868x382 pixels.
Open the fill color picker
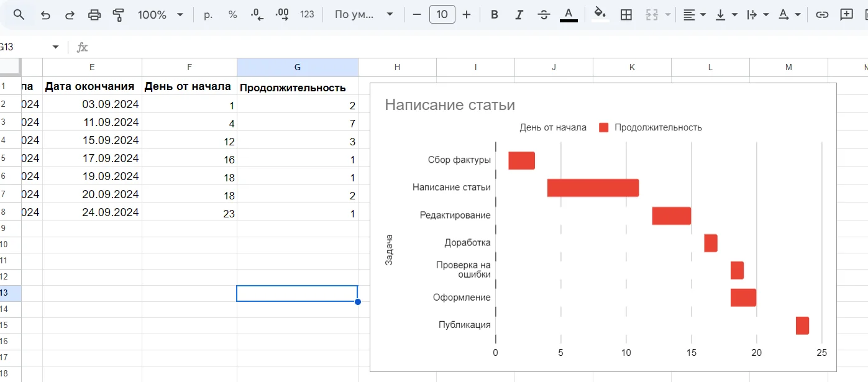click(x=600, y=15)
